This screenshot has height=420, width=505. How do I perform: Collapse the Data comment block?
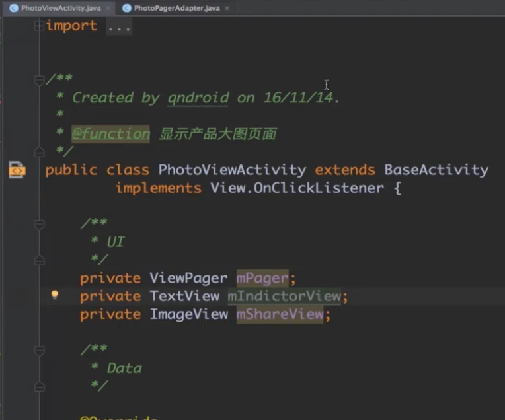pyautogui.click(x=40, y=350)
